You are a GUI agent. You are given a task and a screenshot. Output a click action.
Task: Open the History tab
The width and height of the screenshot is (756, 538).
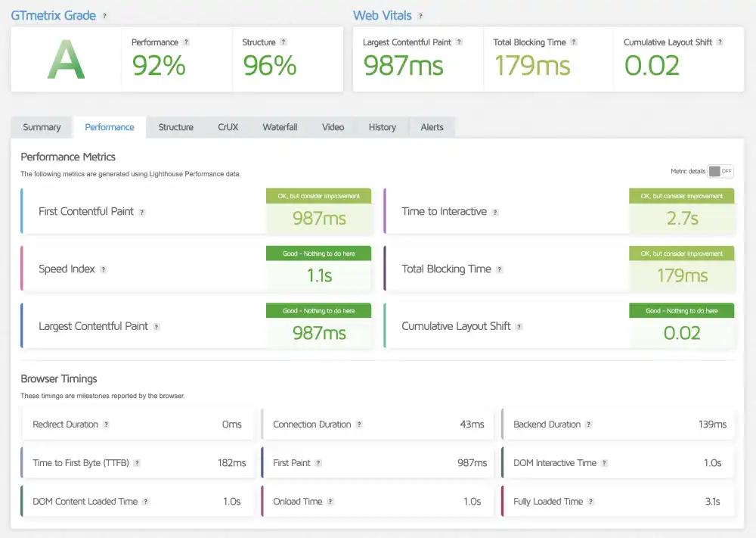pos(382,127)
